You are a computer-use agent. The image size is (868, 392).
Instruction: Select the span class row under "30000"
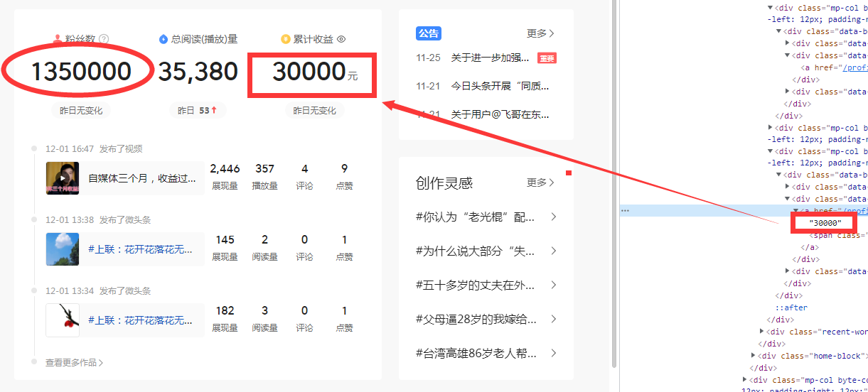click(838, 235)
